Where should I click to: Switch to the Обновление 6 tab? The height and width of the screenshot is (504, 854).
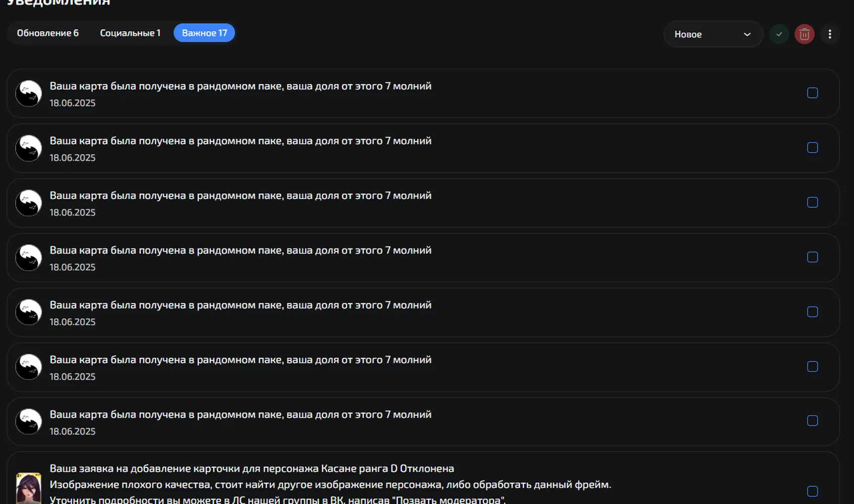48,33
